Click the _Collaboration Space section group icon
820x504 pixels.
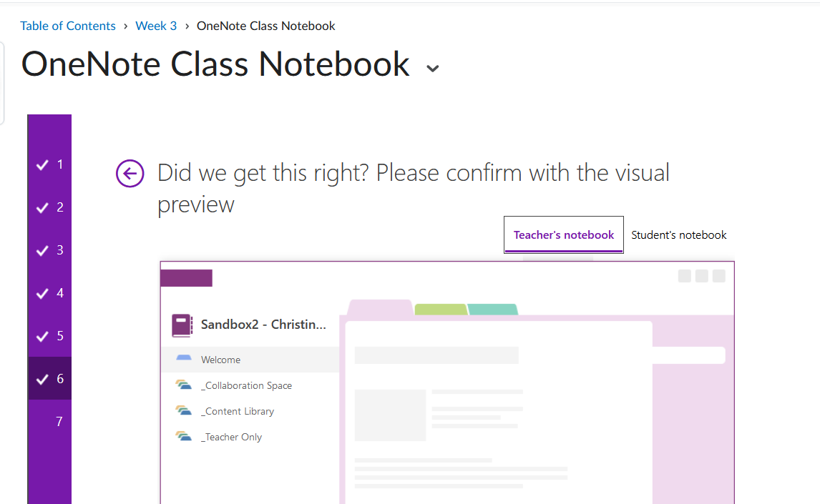tap(184, 385)
